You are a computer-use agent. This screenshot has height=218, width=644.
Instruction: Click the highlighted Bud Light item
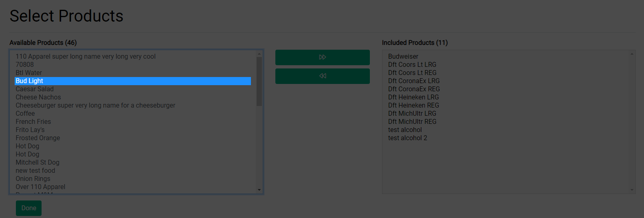coord(133,81)
